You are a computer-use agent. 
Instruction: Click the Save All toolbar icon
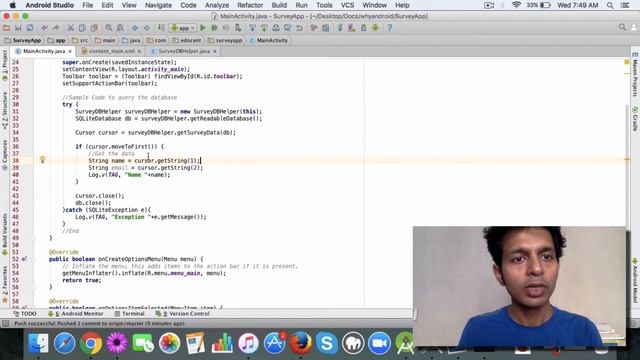tap(18, 28)
